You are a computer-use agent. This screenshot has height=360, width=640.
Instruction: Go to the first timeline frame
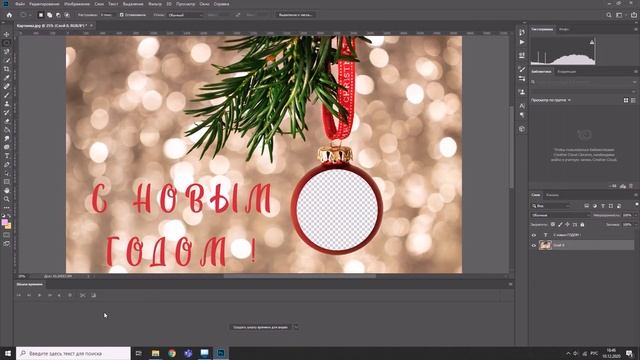click(x=19, y=295)
